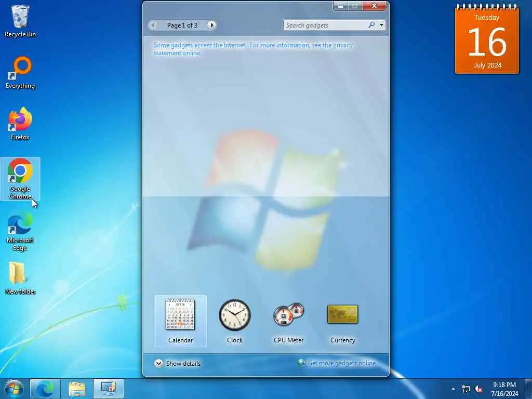Screen dimensions: 532x399
Task: Click the Show desktop button
Action: pos(528,389)
